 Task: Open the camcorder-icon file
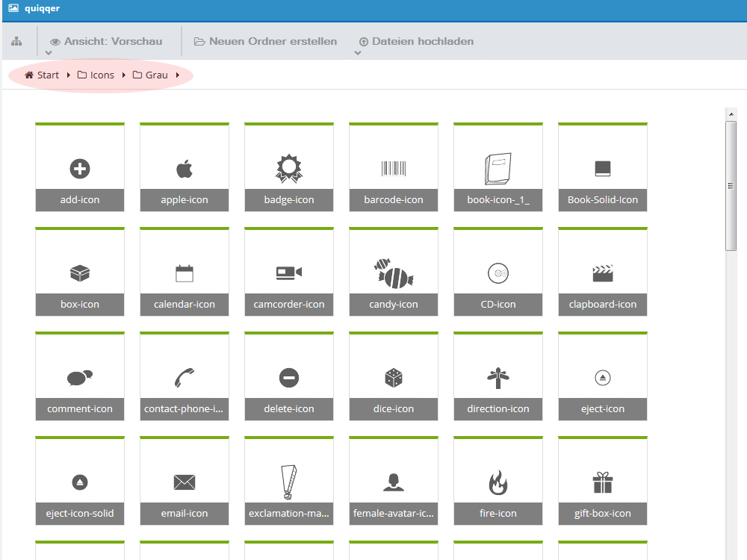[289, 272]
